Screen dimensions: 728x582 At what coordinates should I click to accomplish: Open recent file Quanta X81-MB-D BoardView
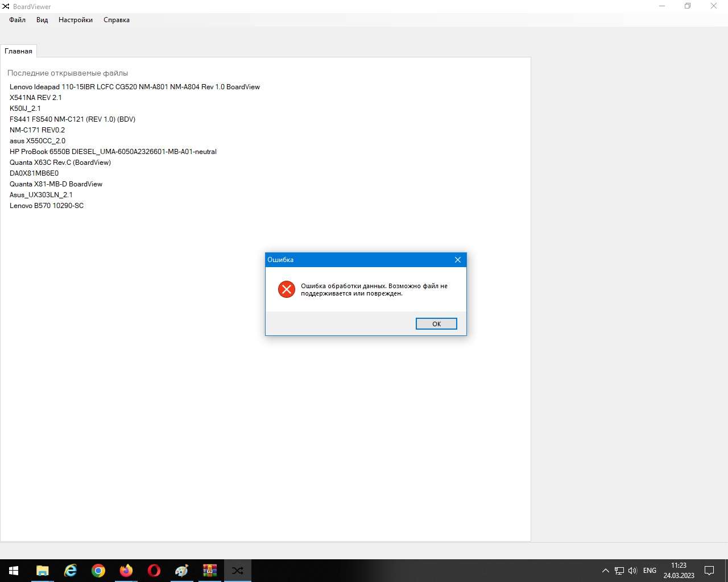click(56, 184)
